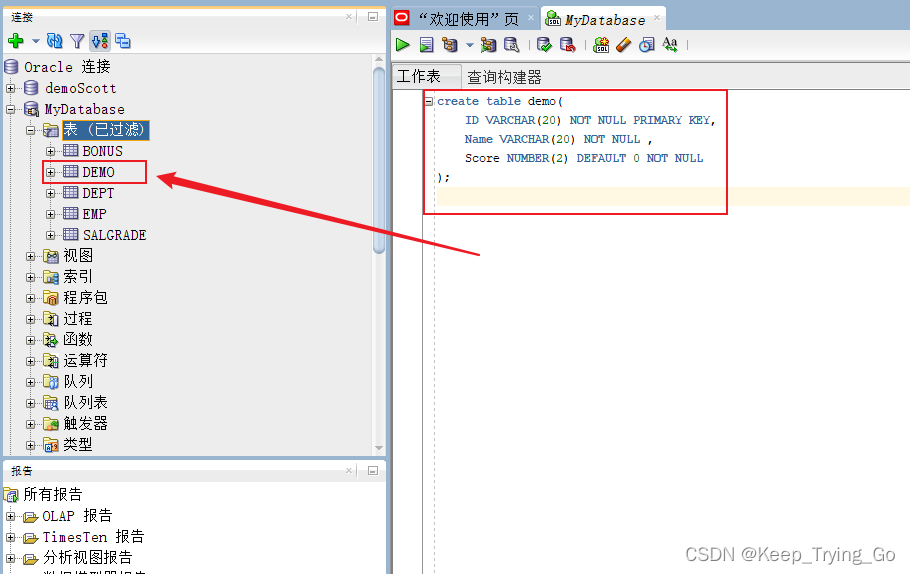
Task: Select the demoScott connection
Action: click(81, 88)
